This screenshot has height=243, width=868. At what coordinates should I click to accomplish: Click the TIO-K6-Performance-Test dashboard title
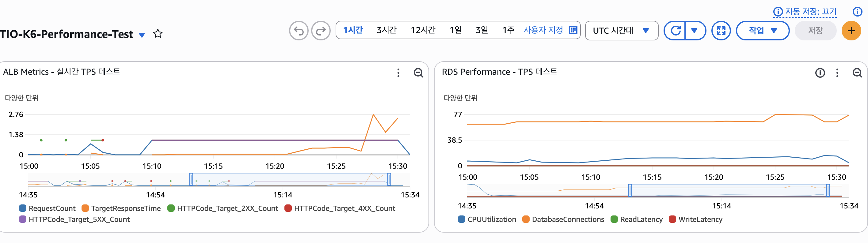67,34
